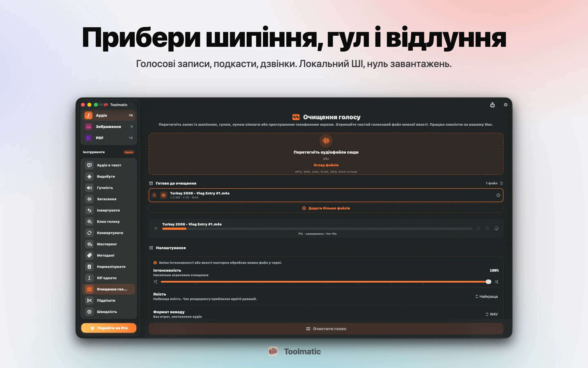Open the Об'єднати merge tool
This screenshot has width=588, height=368.
coord(109,278)
